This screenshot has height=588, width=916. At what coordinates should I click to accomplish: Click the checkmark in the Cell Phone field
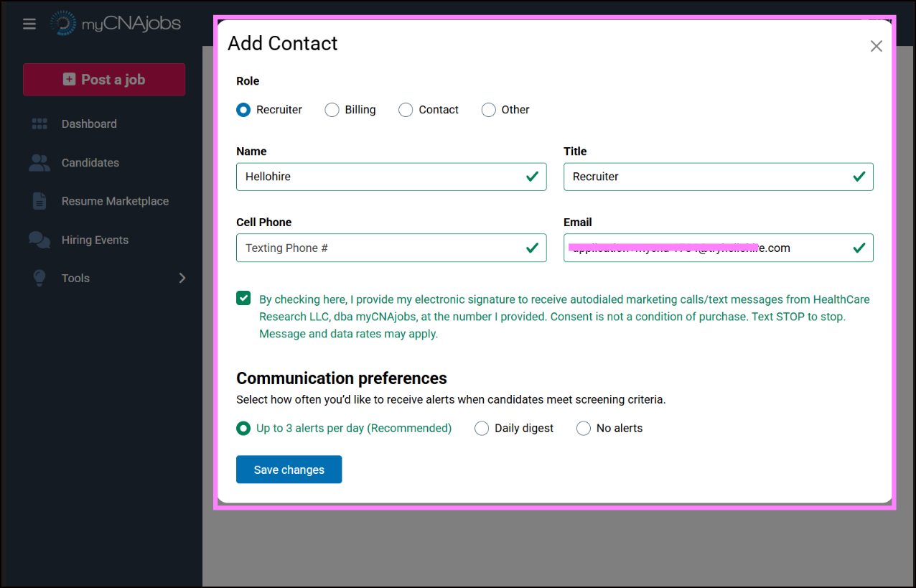pos(532,248)
